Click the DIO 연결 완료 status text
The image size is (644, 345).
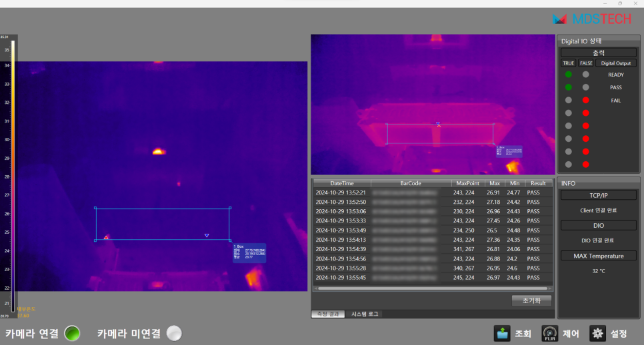[597, 240]
